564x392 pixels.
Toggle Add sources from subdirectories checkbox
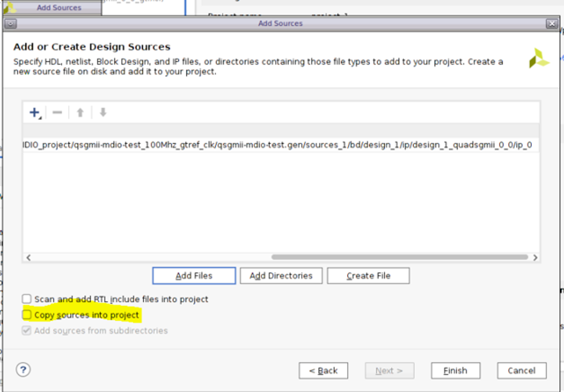pyautogui.click(x=26, y=330)
